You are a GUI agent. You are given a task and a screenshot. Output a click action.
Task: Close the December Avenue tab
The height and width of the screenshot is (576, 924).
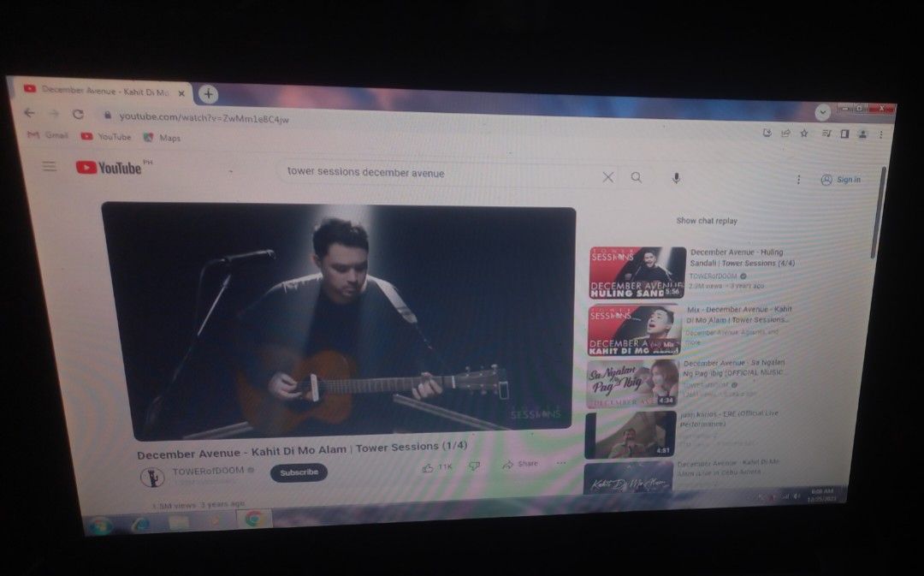pyautogui.click(x=181, y=93)
